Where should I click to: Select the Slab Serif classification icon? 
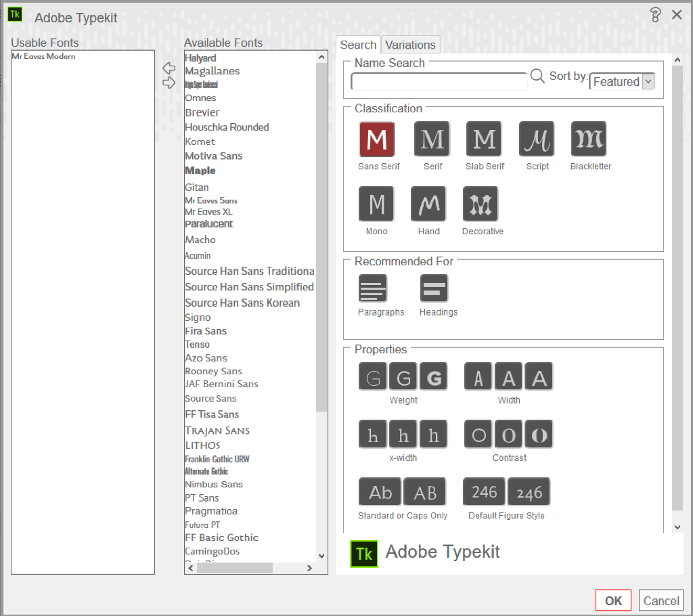[484, 139]
